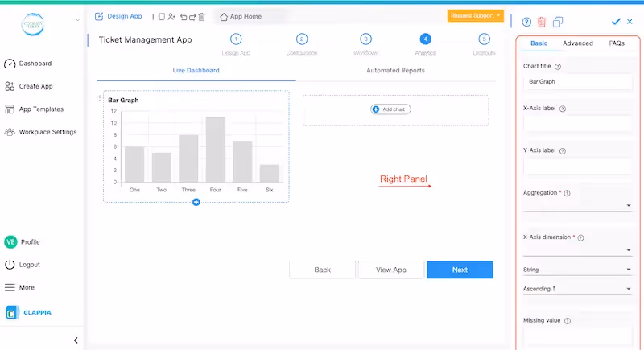Screen dimensions: 644x350
Task: Click the company logo at top left
Action: coord(32,24)
